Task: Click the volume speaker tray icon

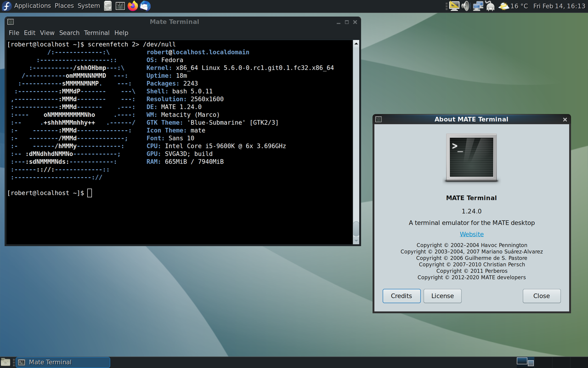Action: coord(465,6)
